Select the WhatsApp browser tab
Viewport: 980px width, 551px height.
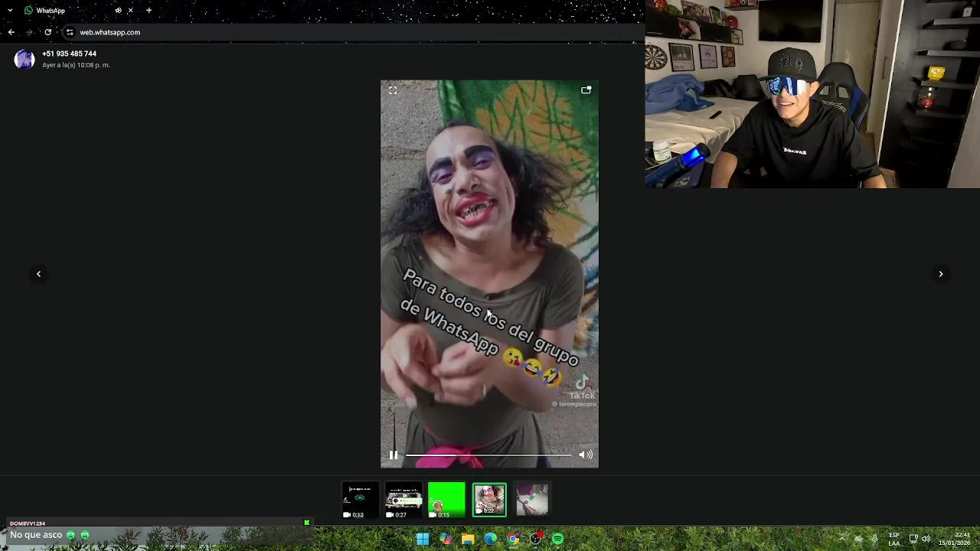pyautogui.click(x=51, y=11)
